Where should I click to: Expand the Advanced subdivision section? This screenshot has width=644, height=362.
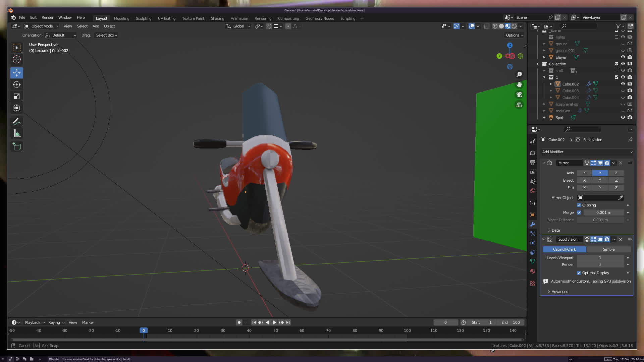tap(559, 292)
